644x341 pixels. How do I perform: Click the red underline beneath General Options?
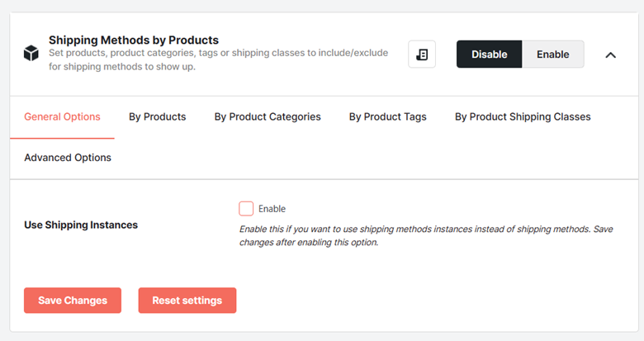(x=62, y=139)
